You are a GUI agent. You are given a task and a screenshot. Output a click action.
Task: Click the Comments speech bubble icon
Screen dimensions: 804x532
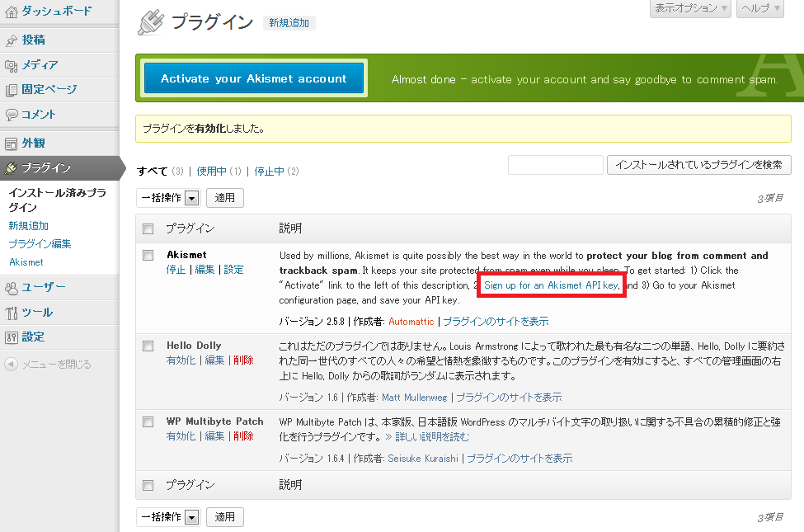(11, 115)
